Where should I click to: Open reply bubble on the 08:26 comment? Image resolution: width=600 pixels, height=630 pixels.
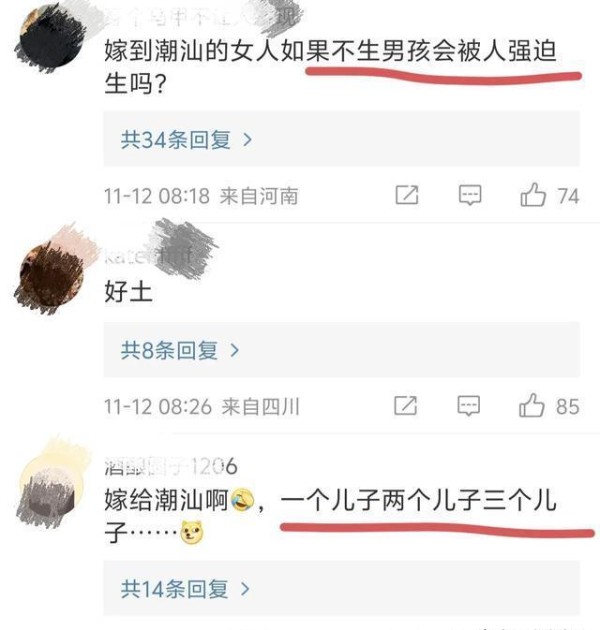click(469, 406)
